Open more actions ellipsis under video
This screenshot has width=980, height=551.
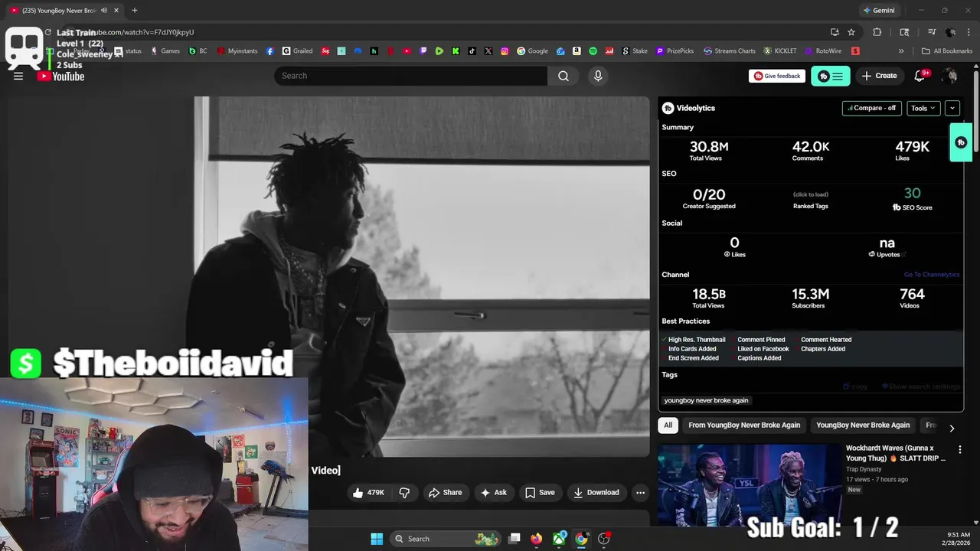[640, 493]
